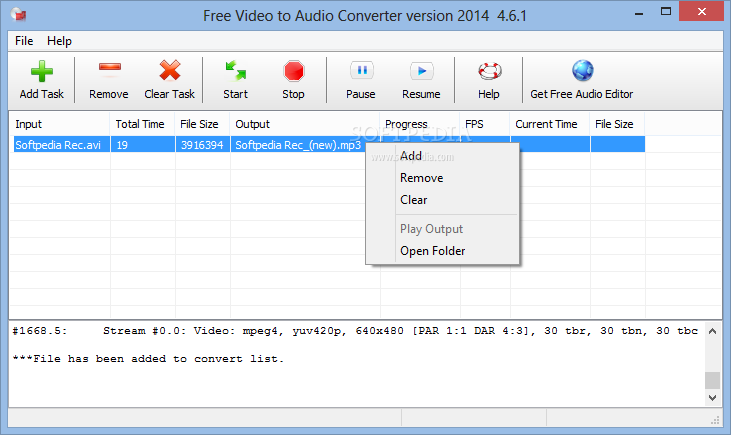Click the Progress column header
Screen dimensions: 731x435
pyautogui.click(x=420, y=124)
